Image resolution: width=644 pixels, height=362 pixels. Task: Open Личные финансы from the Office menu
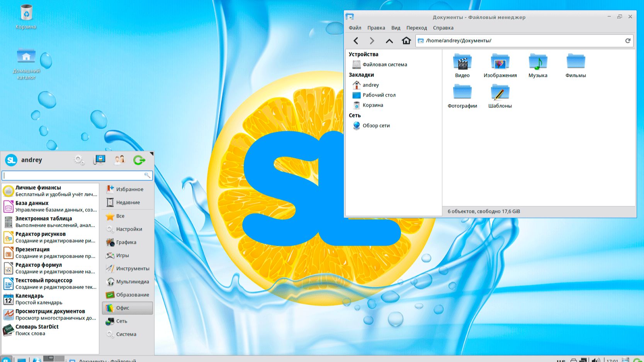coord(50,191)
